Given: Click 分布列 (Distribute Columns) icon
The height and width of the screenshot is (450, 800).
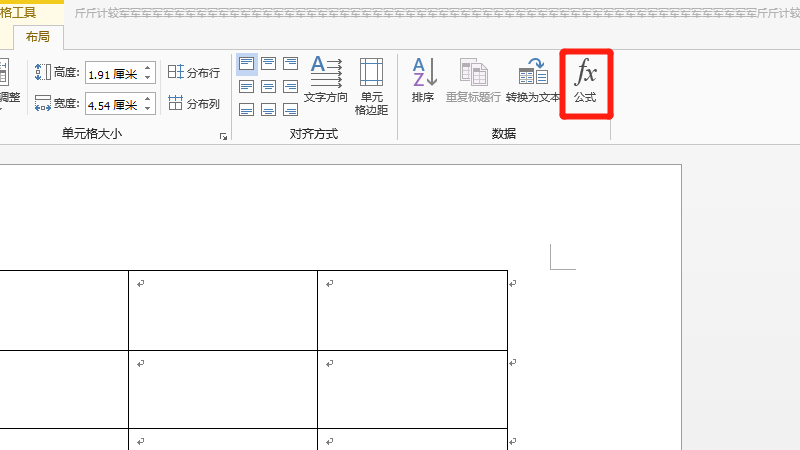Looking at the screenshot, I should coord(194,103).
